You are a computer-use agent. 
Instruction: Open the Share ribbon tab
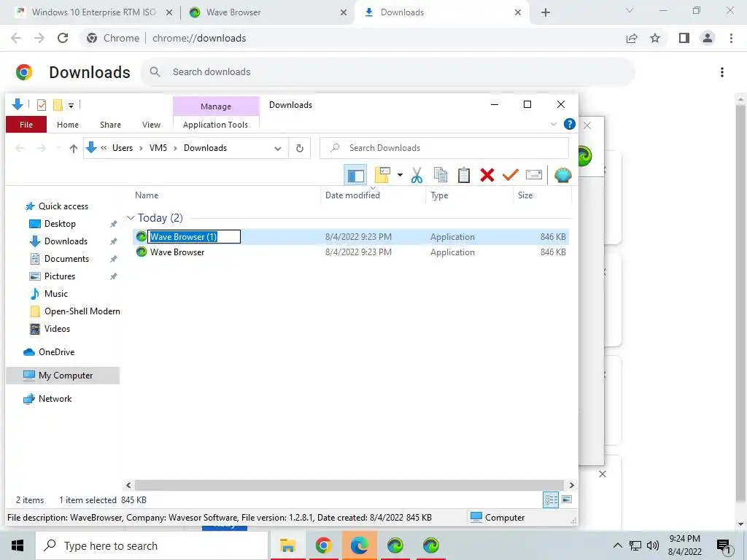point(110,125)
